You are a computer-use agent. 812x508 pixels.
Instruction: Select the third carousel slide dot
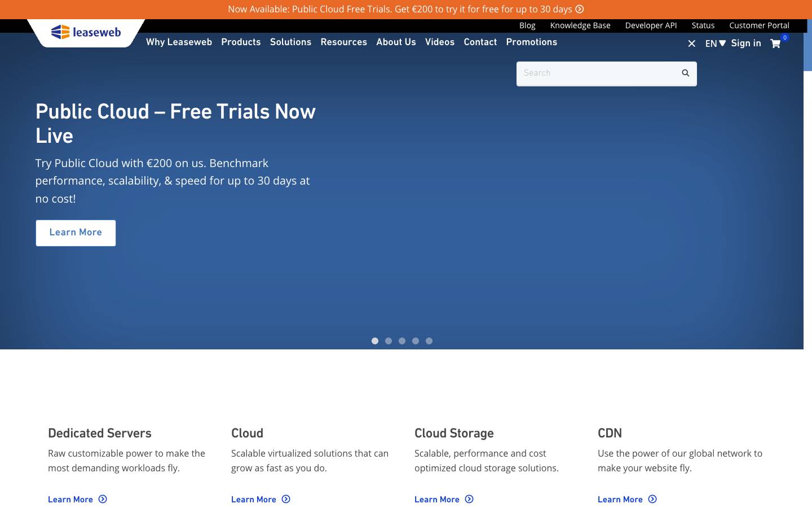402,341
